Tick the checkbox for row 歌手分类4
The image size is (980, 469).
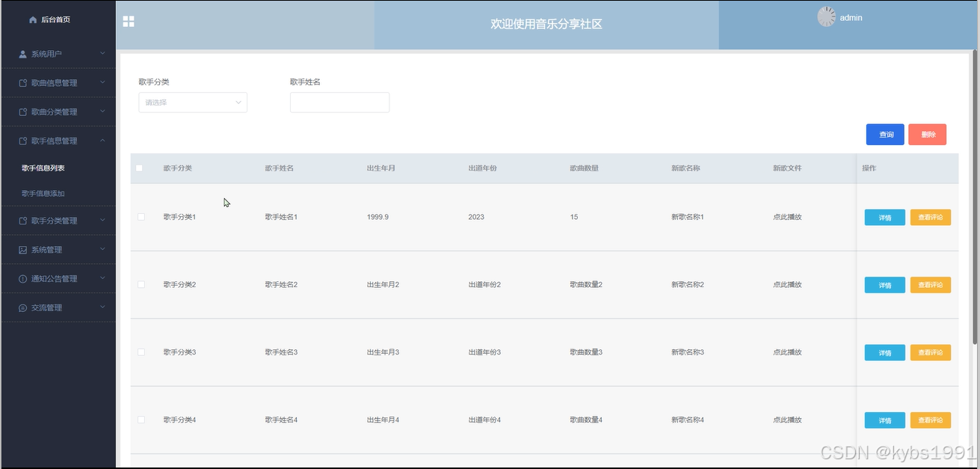tap(141, 420)
